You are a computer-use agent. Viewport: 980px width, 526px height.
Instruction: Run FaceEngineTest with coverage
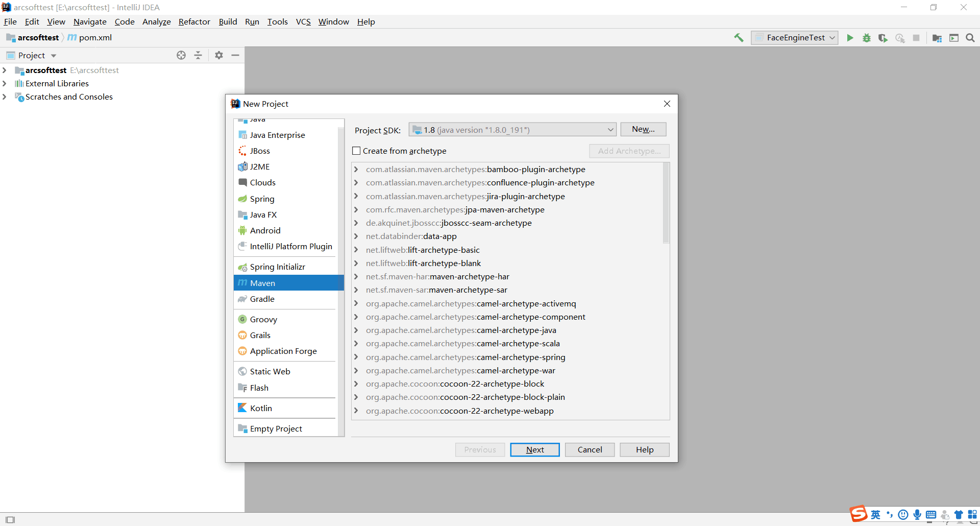click(883, 38)
